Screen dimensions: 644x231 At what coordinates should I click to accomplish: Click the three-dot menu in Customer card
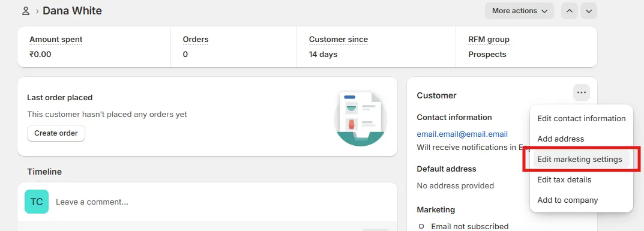pos(581,93)
